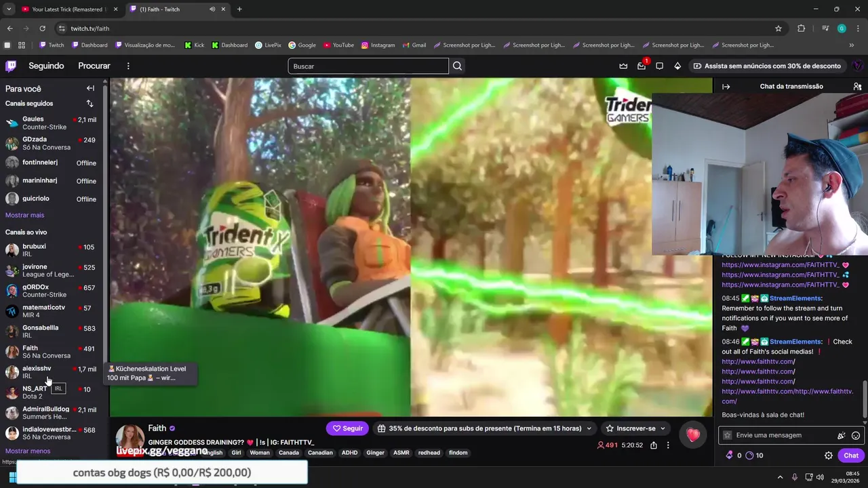Viewport: 868px width, 488px height.
Task: Expand the gift subs discount dropdown
Action: point(589,428)
